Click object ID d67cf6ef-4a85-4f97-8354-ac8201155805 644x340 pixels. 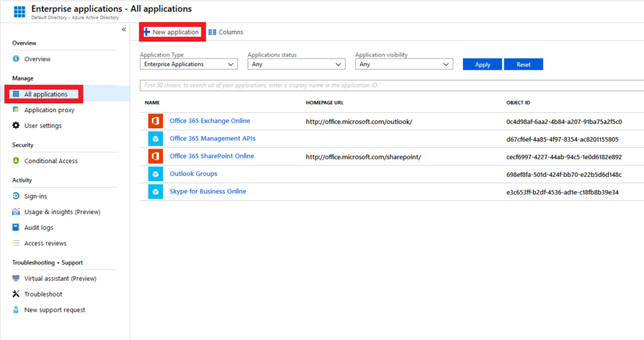pos(562,139)
